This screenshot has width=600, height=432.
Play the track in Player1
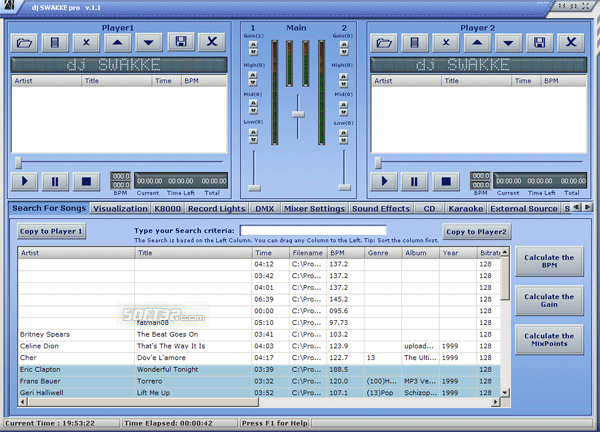click(x=24, y=181)
